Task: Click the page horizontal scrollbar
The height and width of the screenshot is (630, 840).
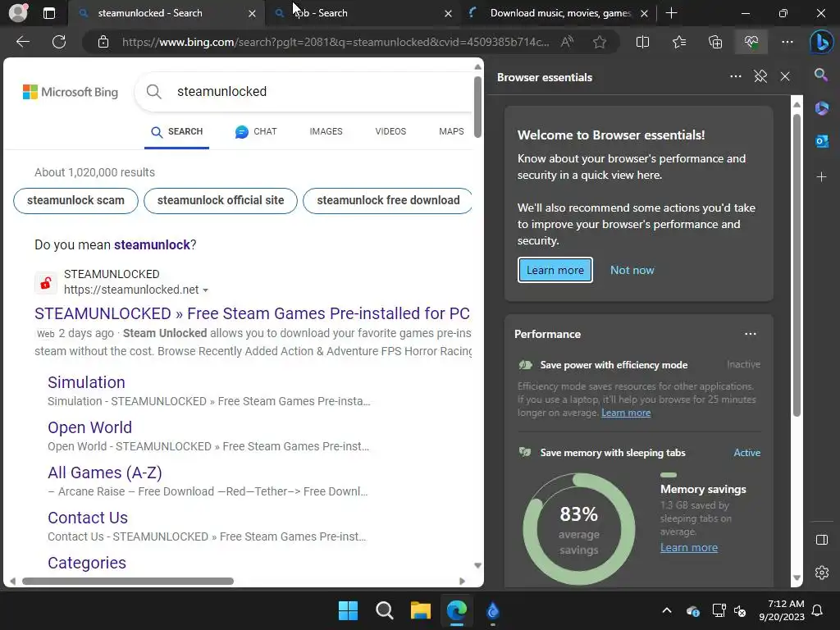Action: (128, 582)
